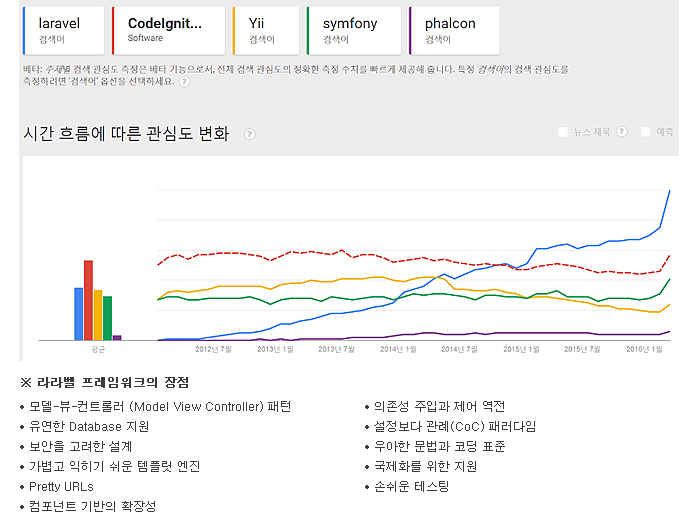Click 2014년 1월 axis label
This screenshot has width=700, height=521.
pyautogui.click(x=398, y=349)
